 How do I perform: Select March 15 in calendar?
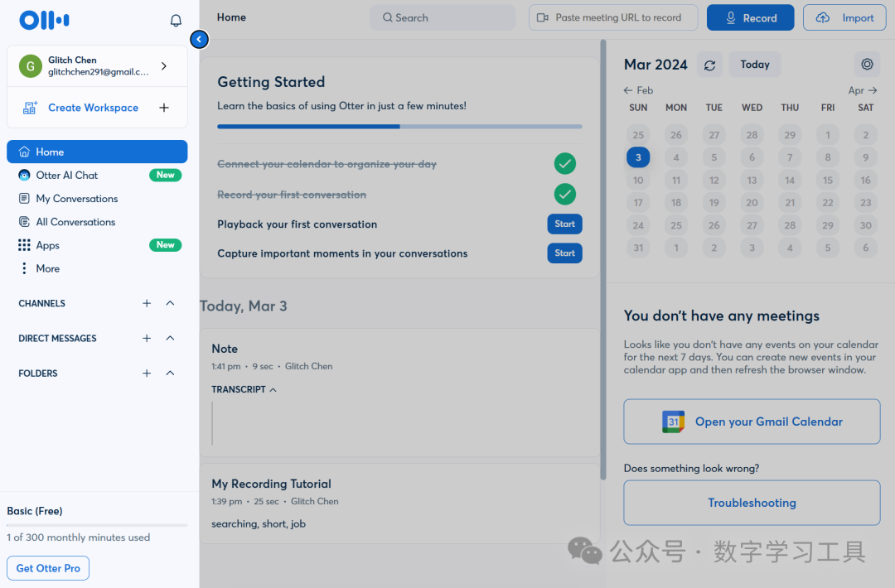point(828,181)
